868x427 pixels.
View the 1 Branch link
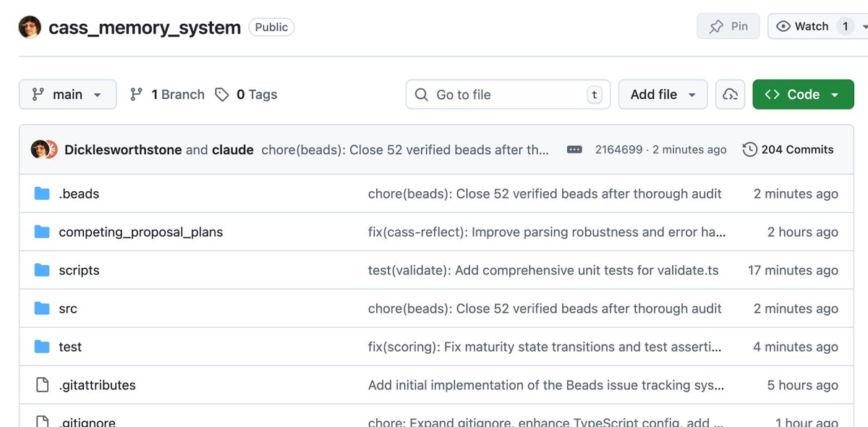(x=168, y=95)
